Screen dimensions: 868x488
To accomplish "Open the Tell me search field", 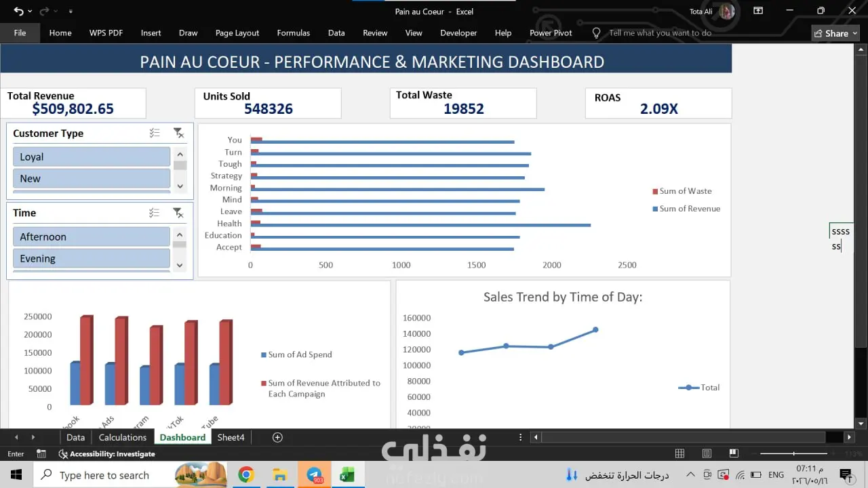I will click(660, 33).
